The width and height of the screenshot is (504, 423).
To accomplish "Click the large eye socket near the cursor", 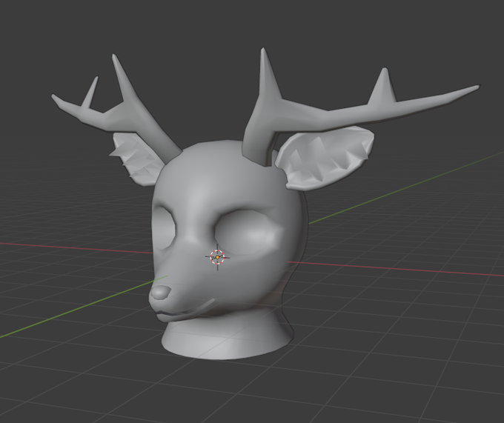I will point(246,232).
